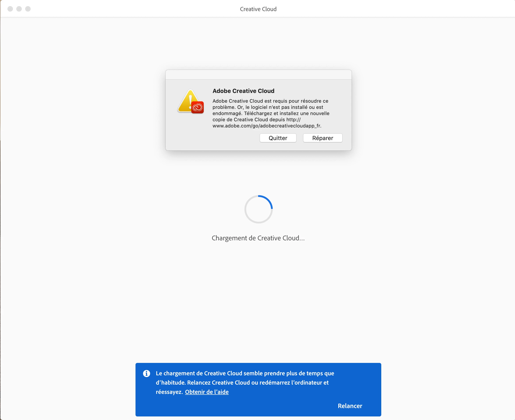Click the dialog's empty title bar
This screenshot has height=420, width=515.
(258, 75)
